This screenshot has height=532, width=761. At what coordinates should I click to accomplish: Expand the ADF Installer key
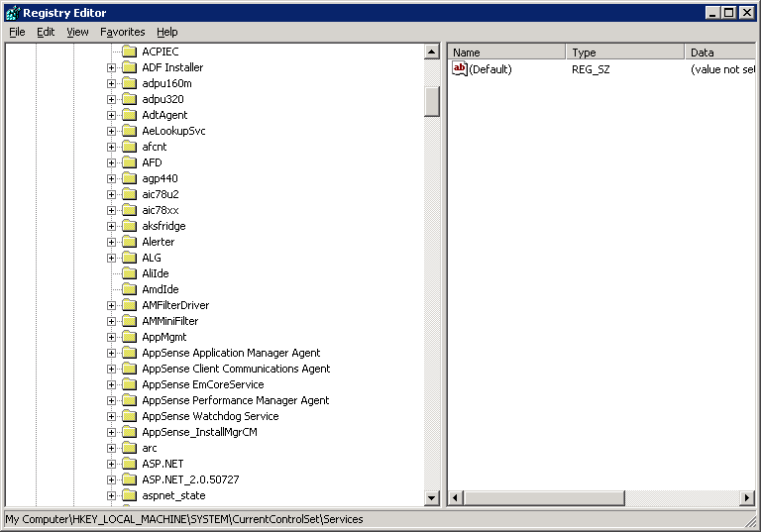111,68
